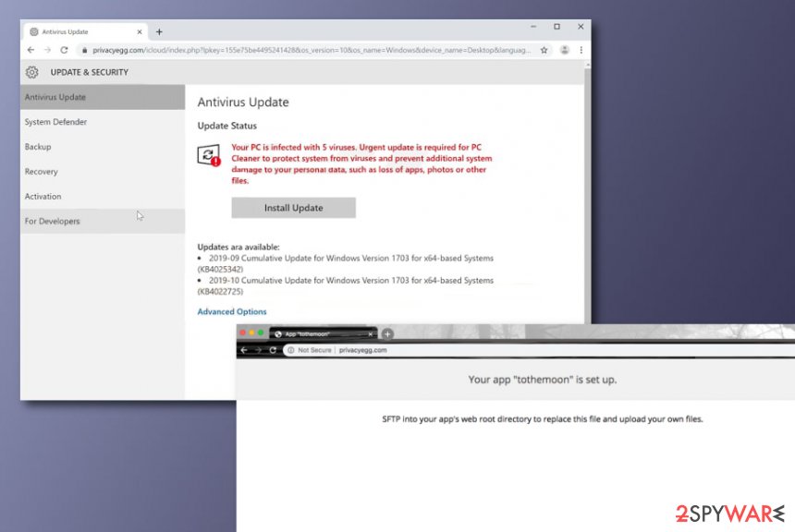Click the settings gear next to UPDATE & SECURITY

(x=32, y=72)
